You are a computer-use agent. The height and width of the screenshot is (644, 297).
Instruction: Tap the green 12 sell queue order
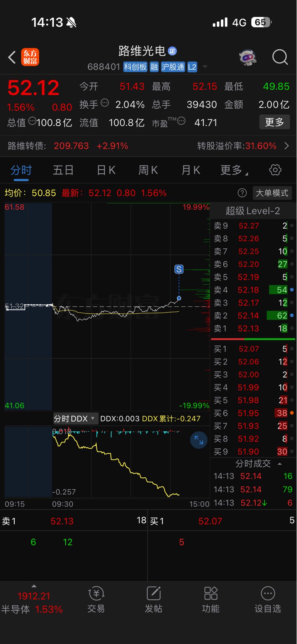(x=68, y=542)
